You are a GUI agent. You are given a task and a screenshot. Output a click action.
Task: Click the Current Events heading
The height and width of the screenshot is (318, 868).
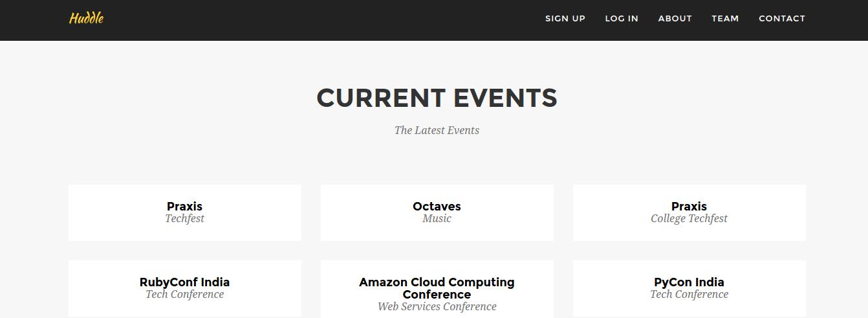437,98
